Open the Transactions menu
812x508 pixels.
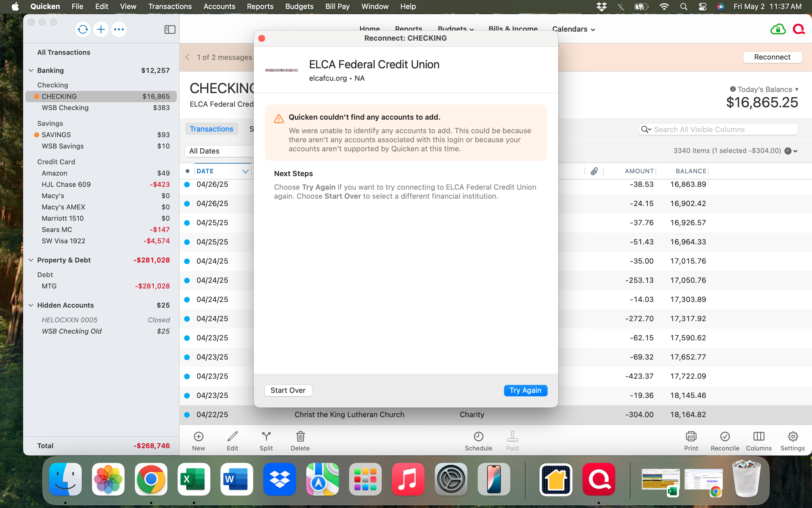point(170,7)
